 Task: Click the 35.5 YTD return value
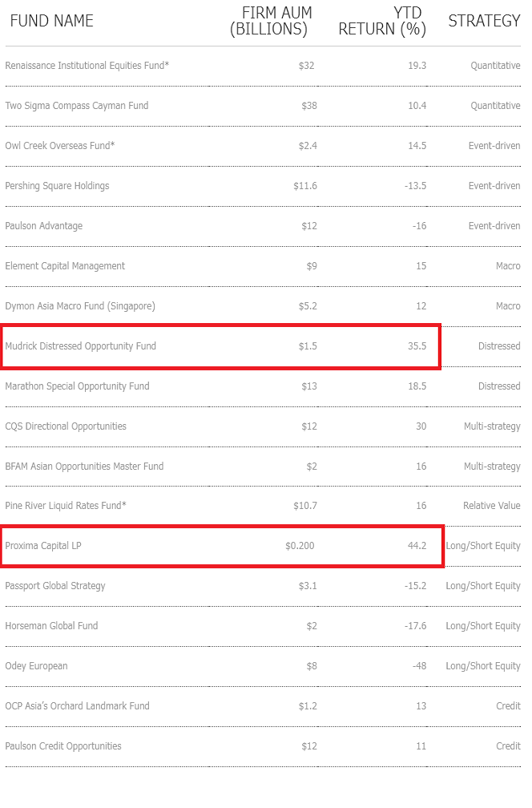point(417,346)
